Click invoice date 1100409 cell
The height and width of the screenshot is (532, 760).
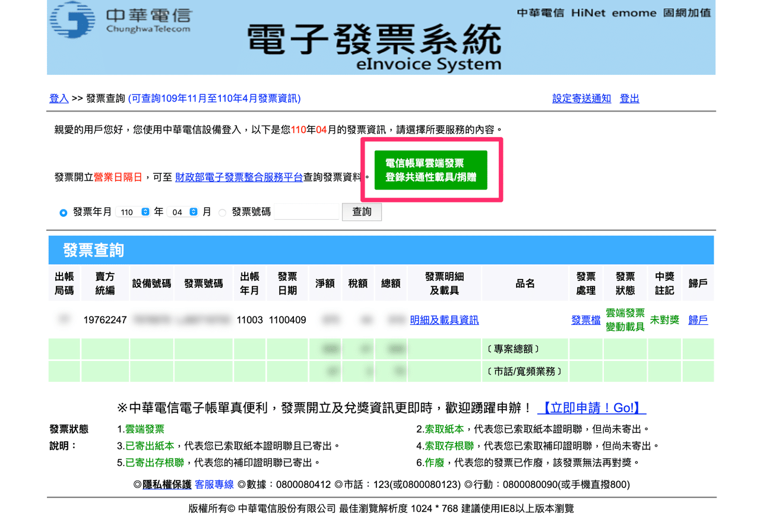coord(287,320)
